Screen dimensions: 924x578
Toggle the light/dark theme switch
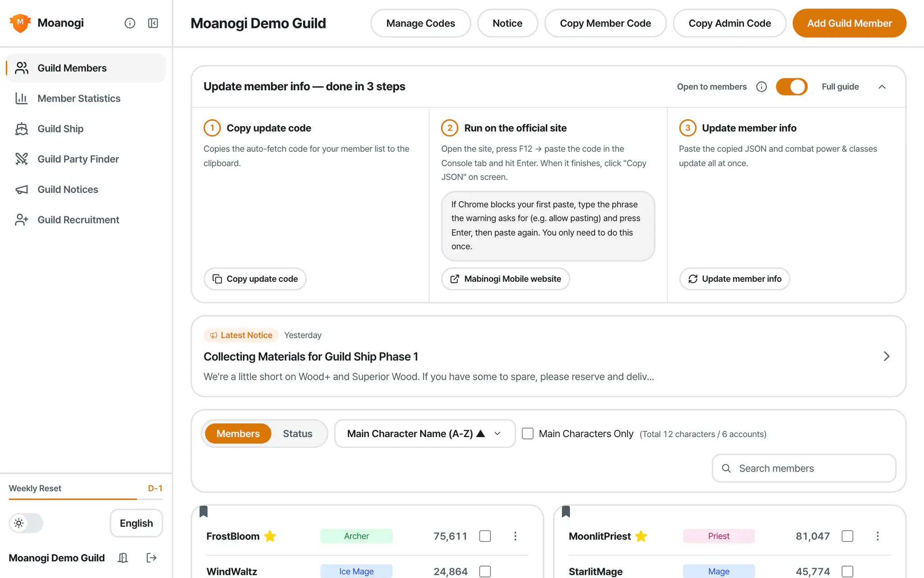pyautogui.click(x=26, y=523)
